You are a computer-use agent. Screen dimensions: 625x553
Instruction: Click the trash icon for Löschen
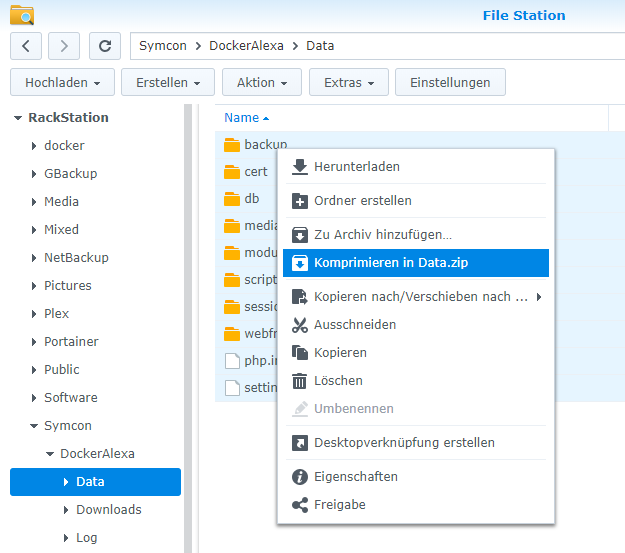(299, 381)
